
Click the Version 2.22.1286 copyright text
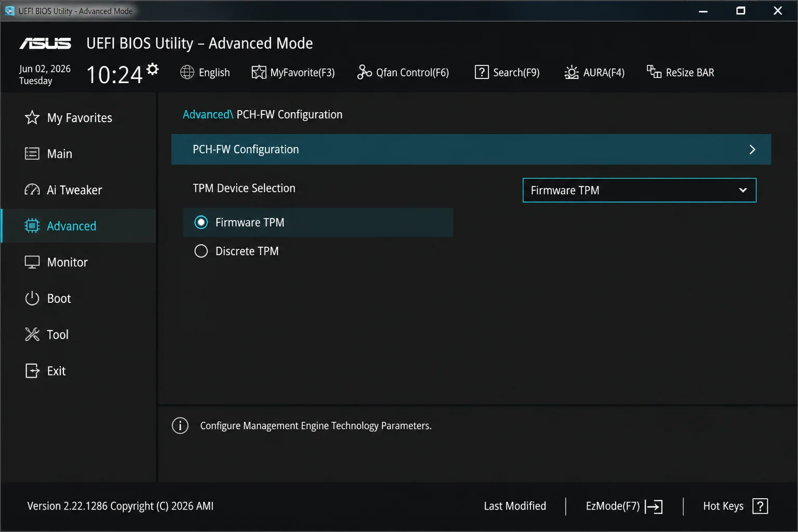pos(121,506)
